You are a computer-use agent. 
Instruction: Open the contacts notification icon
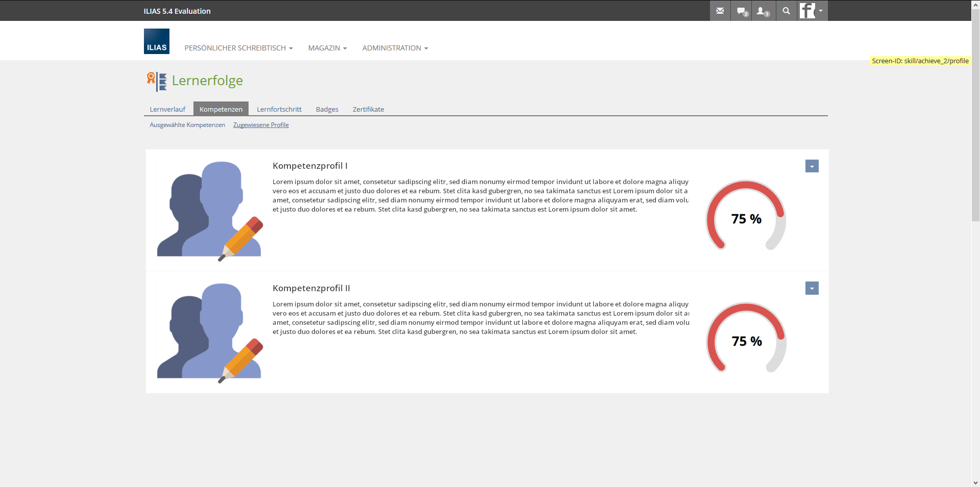763,11
